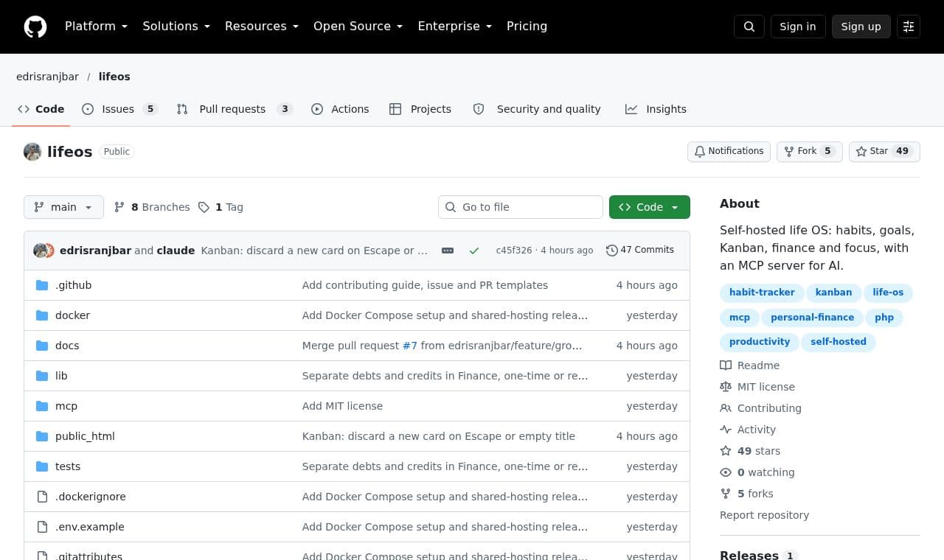Expand commit message ellipsis button

pyautogui.click(x=448, y=251)
